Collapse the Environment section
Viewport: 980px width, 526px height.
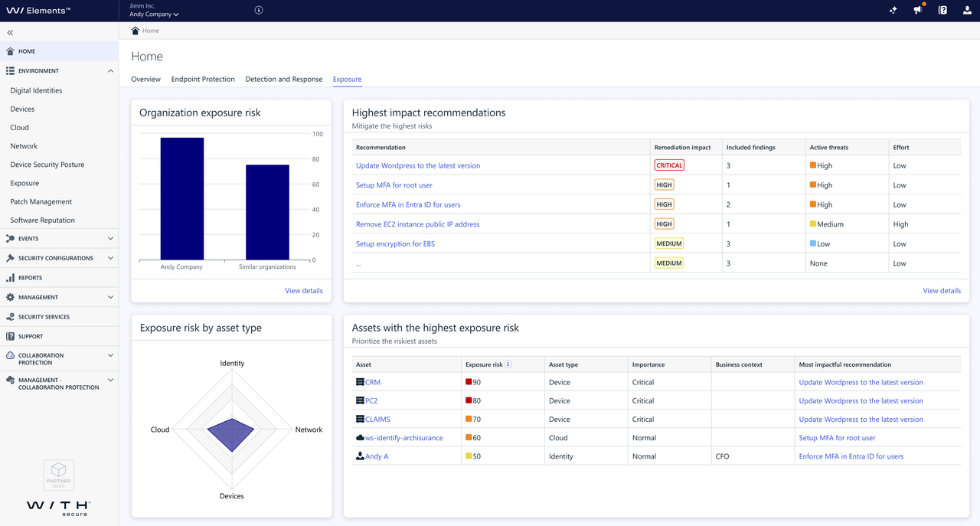tap(110, 70)
